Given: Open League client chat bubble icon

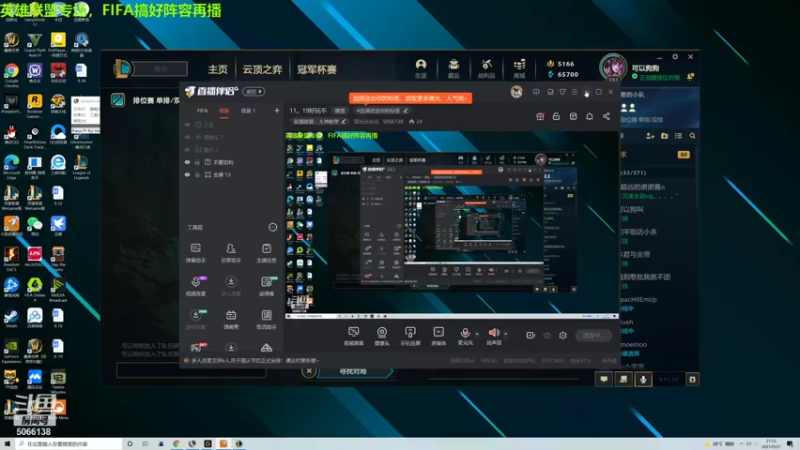Looking at the screenshot, I should pos(604,379).
